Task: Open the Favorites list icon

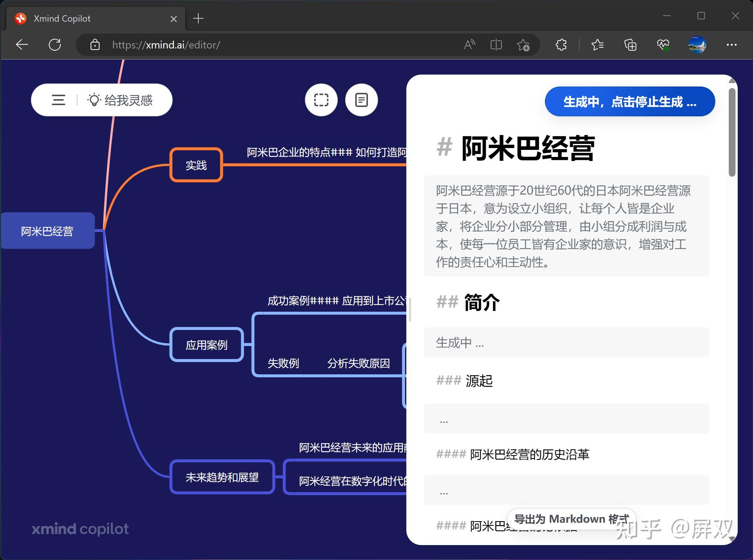Action: coord(597,45)
